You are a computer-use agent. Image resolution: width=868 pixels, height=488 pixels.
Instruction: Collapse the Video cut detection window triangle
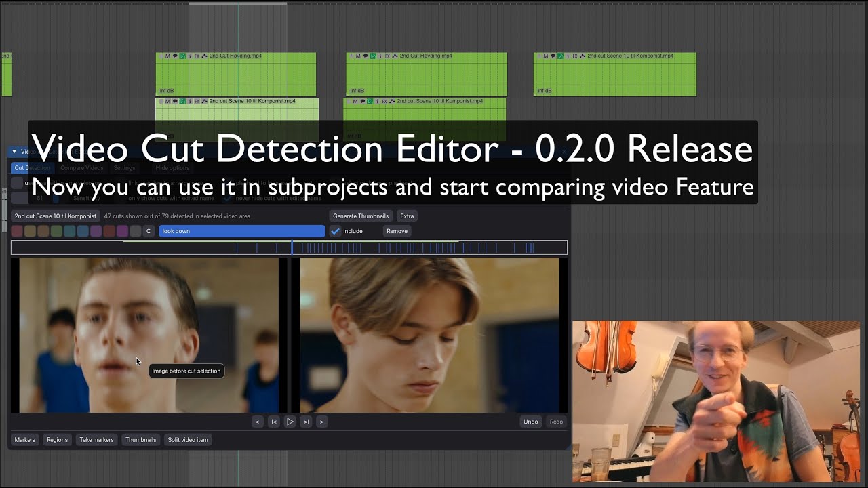coord(14,152)
